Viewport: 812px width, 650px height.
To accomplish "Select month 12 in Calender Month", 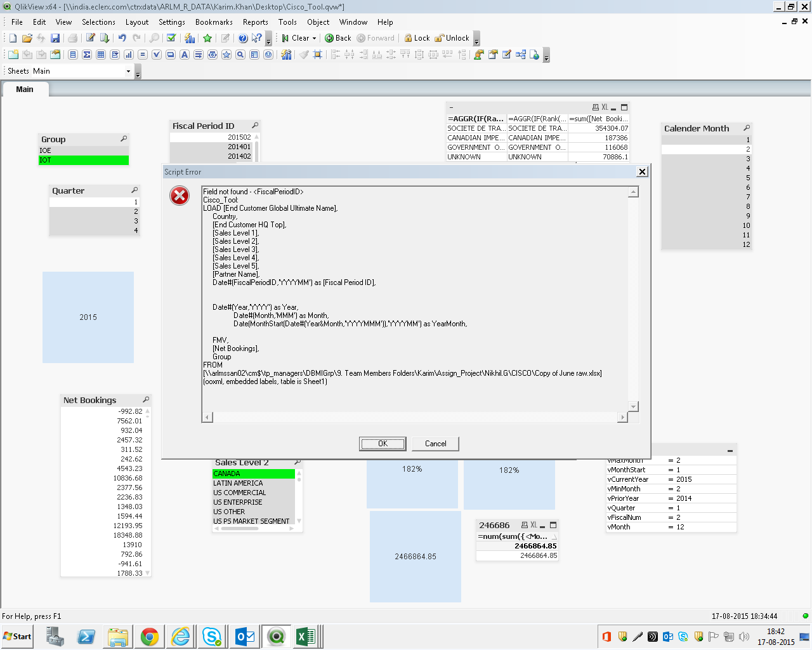I will 707,244.
